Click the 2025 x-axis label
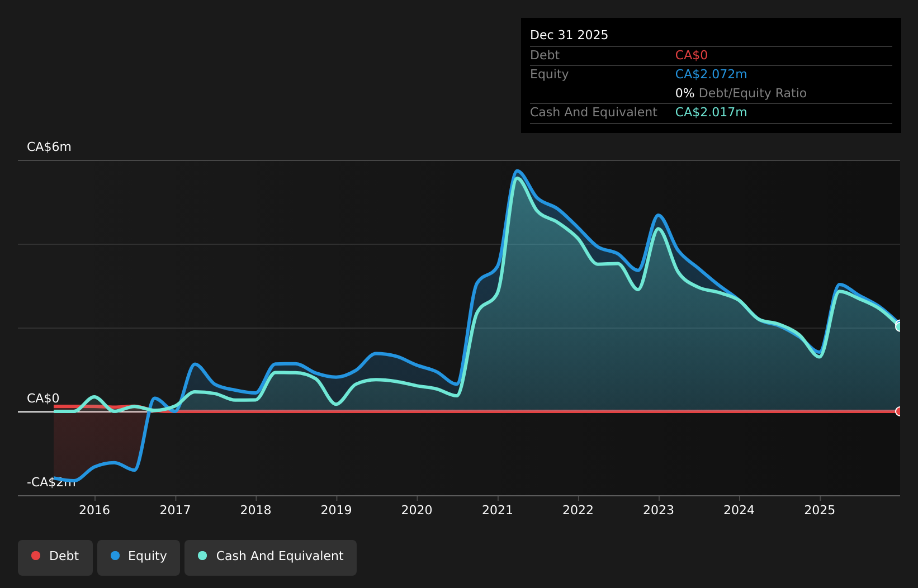Viewport: 918px width, 588px height. pos(820,510)
